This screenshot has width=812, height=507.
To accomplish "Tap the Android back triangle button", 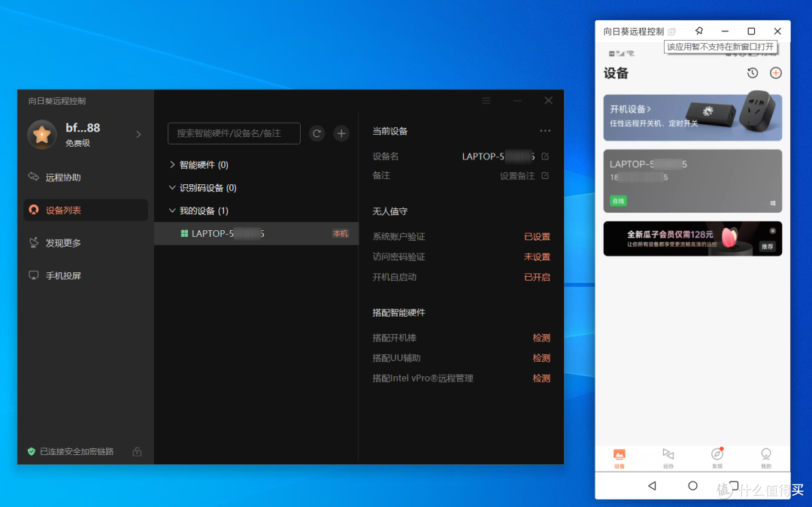I will pyautogui.click(x=652, y=486).
